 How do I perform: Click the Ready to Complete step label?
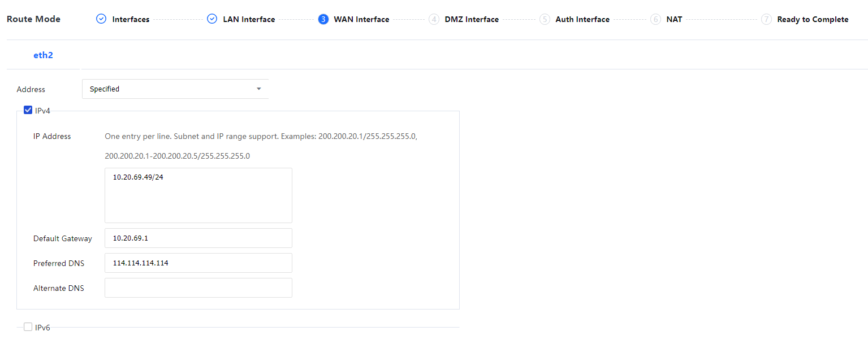click(813, 19)
